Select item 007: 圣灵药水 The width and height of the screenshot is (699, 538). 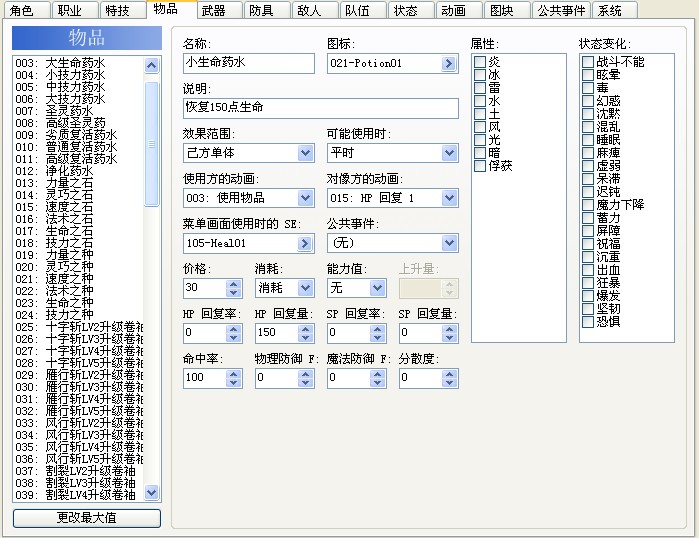click(78, 111)
